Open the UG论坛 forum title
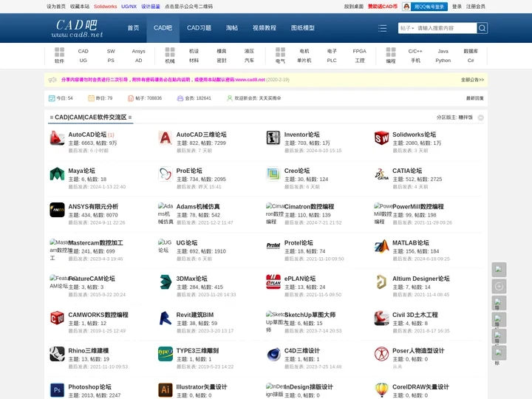The image size is (532, 399). [187, 242]
